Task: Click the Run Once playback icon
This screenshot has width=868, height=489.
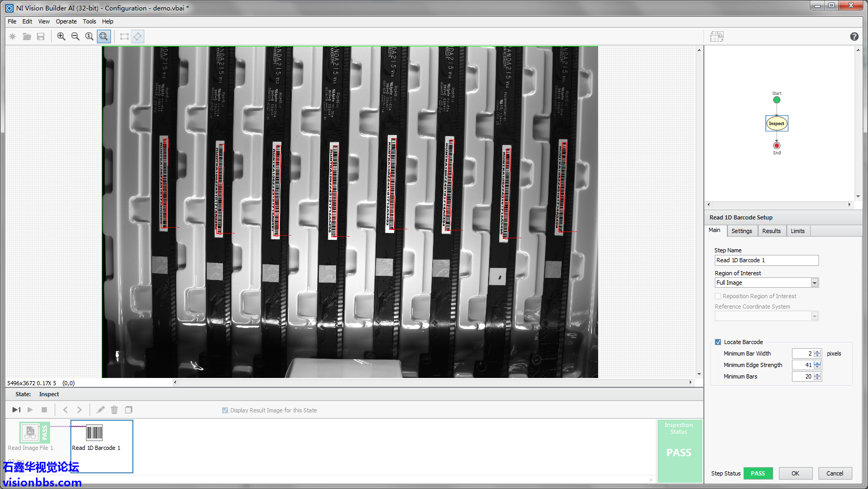Action: tap(16, 410)
